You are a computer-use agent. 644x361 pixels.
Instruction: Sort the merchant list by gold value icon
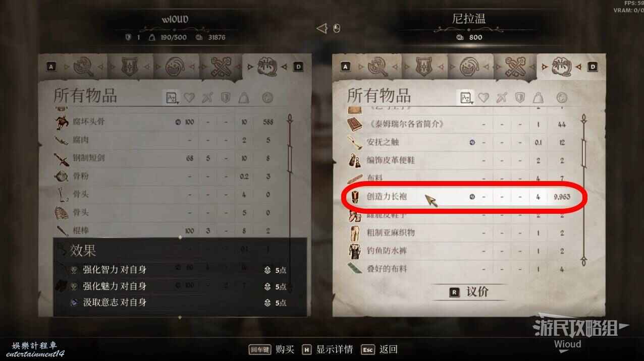coord(561,98)
